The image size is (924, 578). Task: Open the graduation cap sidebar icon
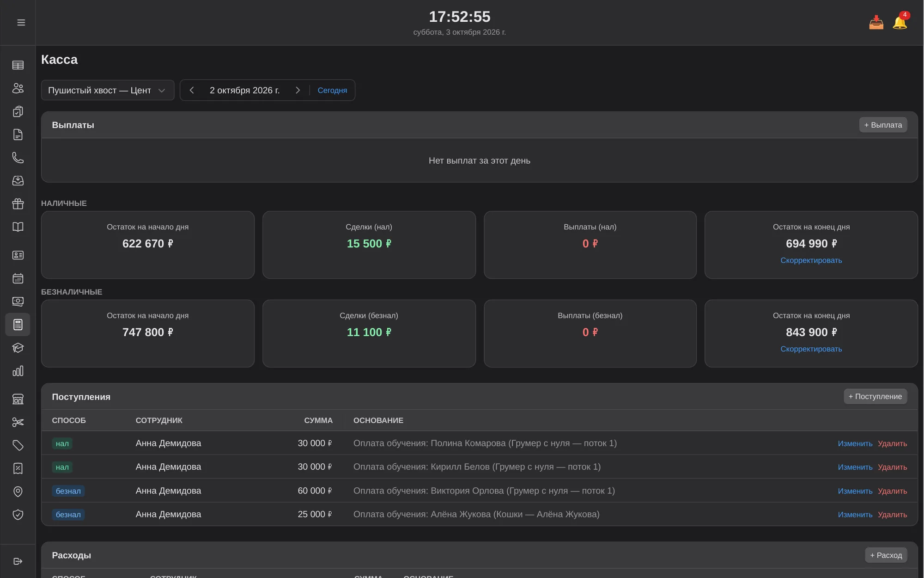coord(18,348)
